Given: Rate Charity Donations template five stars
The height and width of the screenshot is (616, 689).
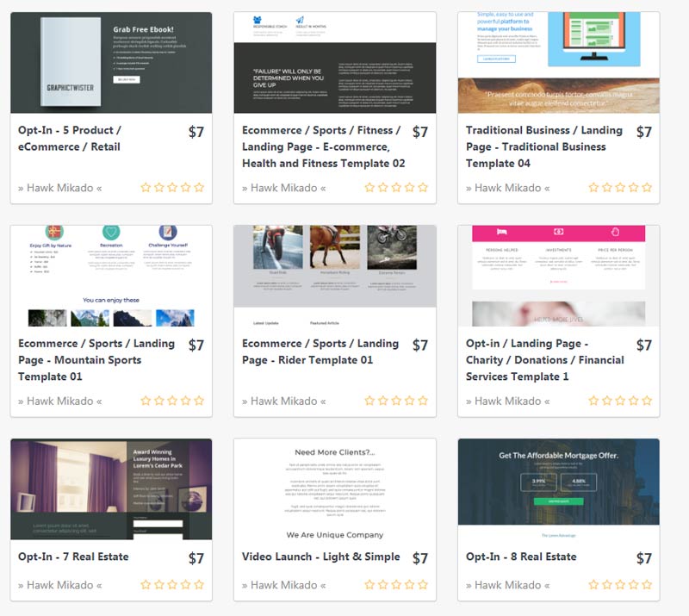Looking at the screenshot, I should pos(647,401).
